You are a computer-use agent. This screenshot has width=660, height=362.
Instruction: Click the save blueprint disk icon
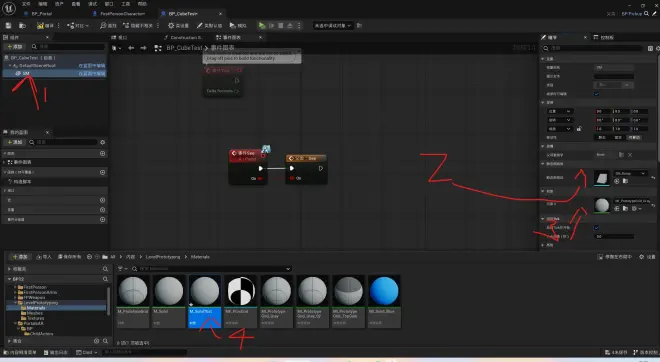[8, 26]
